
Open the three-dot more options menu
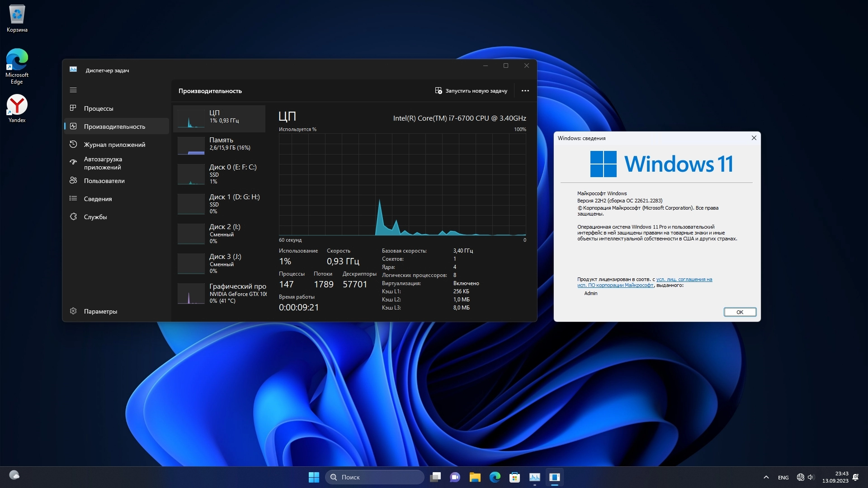coord(525,91)
